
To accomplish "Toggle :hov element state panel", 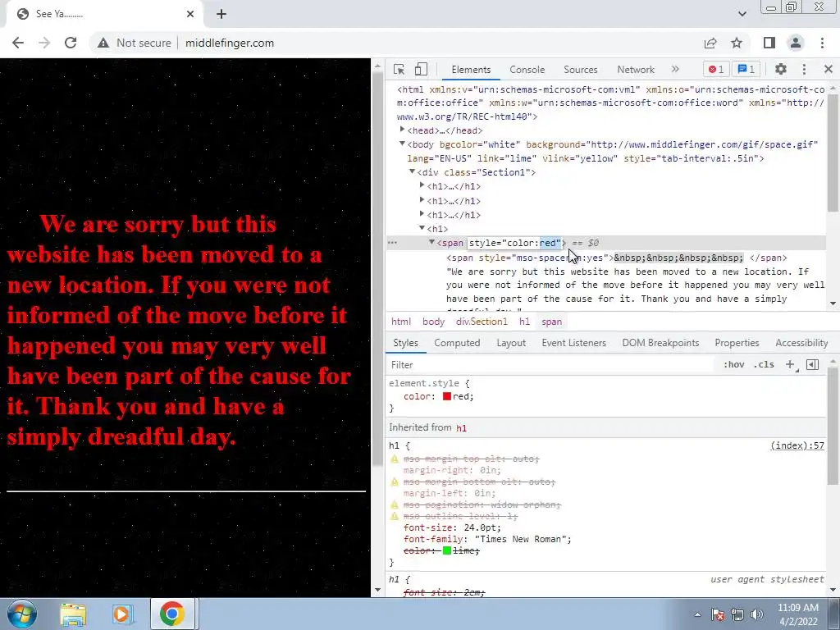I will [734, 364].
